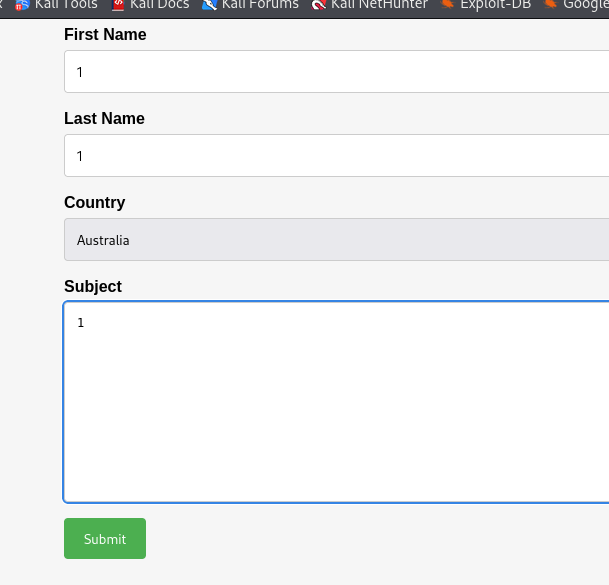Click the Kali Docs bookmark icon
The image size is (609, 585).
tap(118, 5)
